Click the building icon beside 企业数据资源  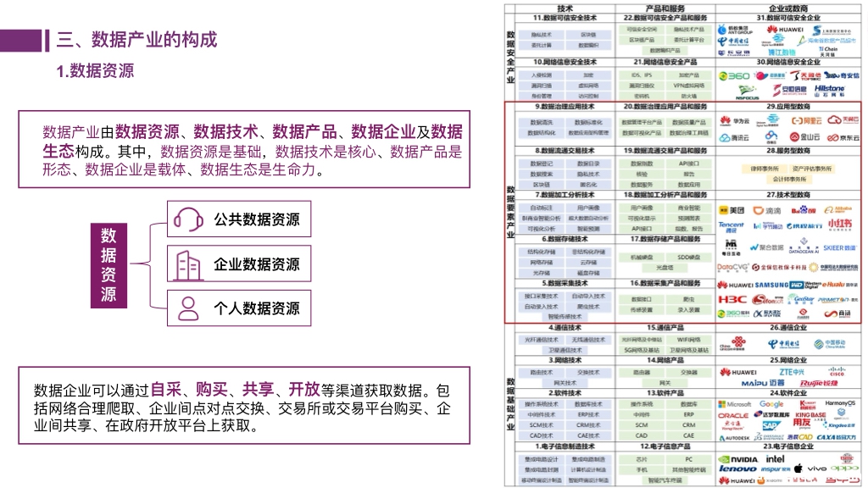click(x=188, y=265)
